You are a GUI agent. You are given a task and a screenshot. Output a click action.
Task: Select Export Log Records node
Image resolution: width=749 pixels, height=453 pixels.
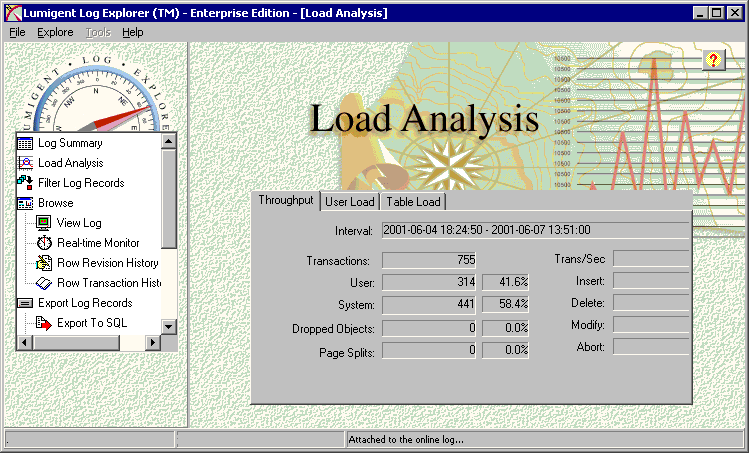pos(85,303)
